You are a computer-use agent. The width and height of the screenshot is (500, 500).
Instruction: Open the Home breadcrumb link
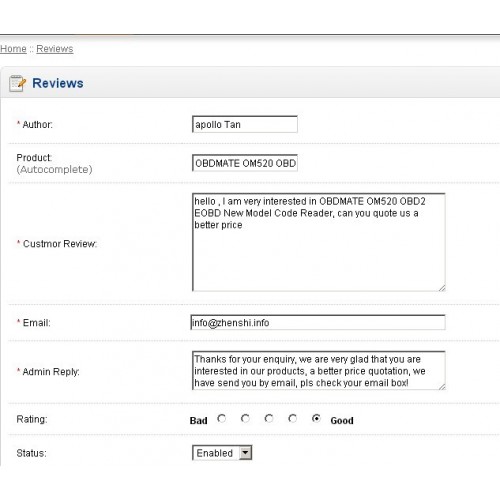(x=13, y=49)
